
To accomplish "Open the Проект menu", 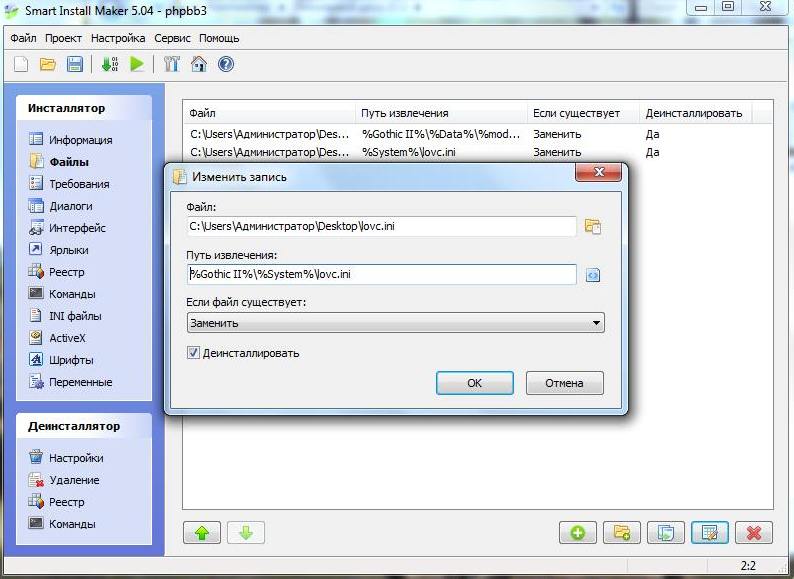I will (x=63, y=38).
